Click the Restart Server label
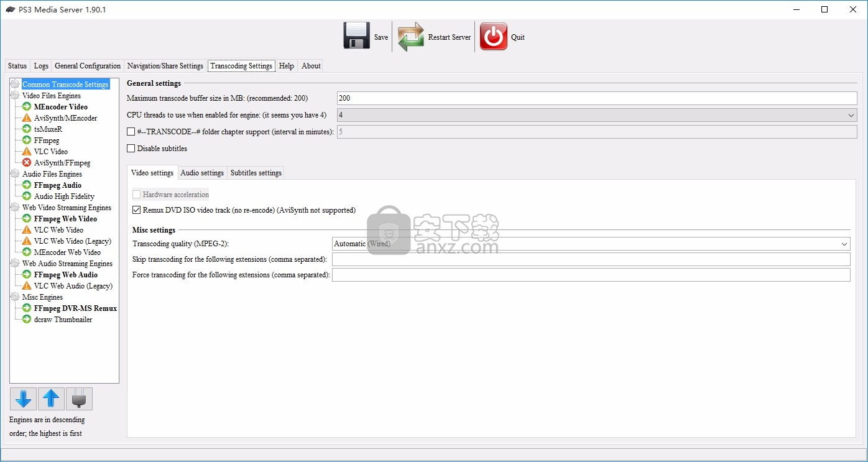Screen dimensions: 868x462 450,37
